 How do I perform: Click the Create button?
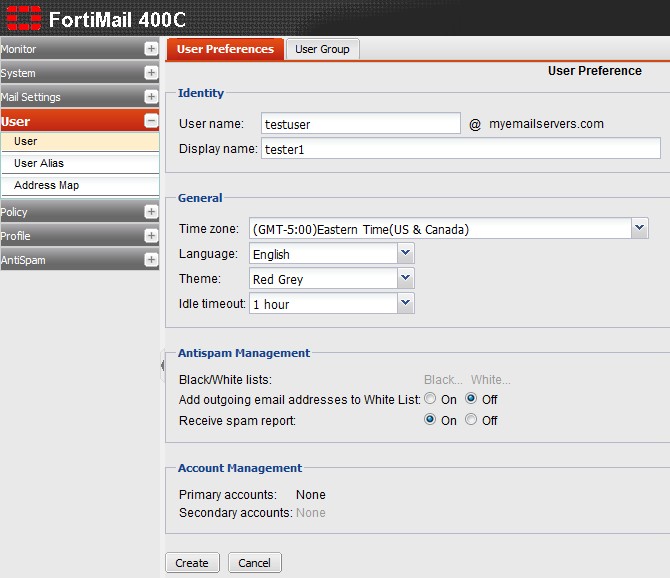pos(192,563)
